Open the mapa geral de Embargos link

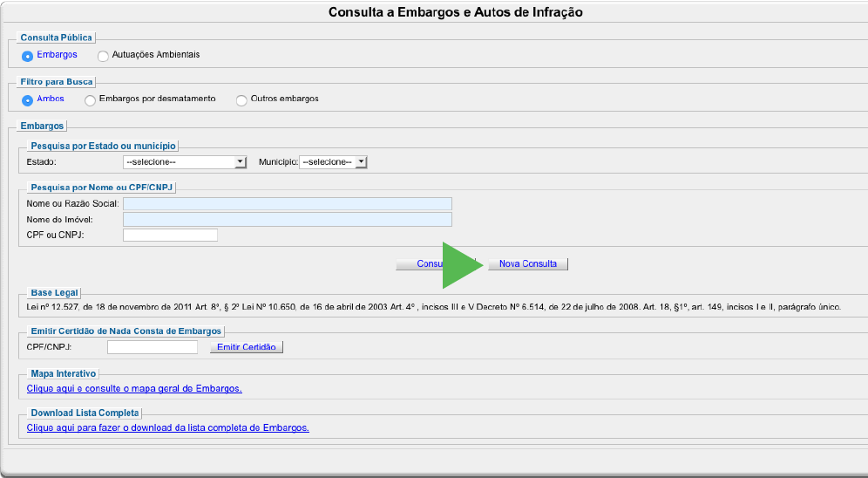(134, 388)
